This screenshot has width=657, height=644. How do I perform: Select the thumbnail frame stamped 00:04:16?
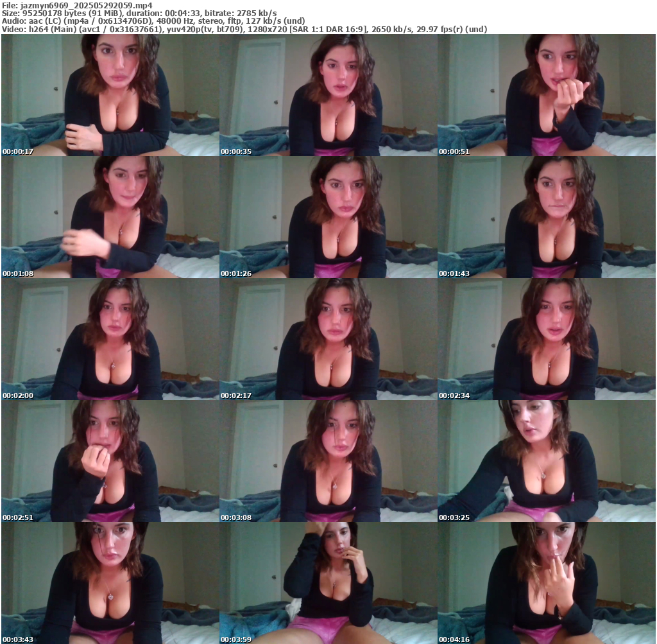click(x=547, y=583)
